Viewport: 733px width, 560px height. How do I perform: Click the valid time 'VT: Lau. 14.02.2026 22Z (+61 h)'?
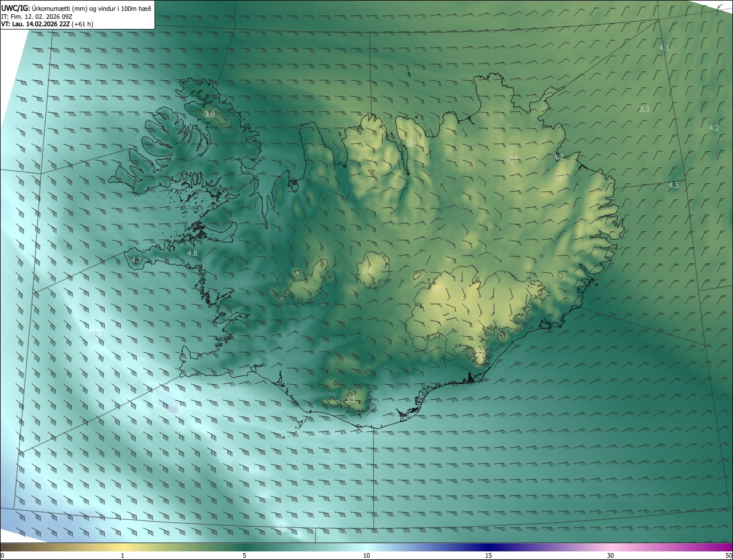pyautogui.click(x=48, y=24)
